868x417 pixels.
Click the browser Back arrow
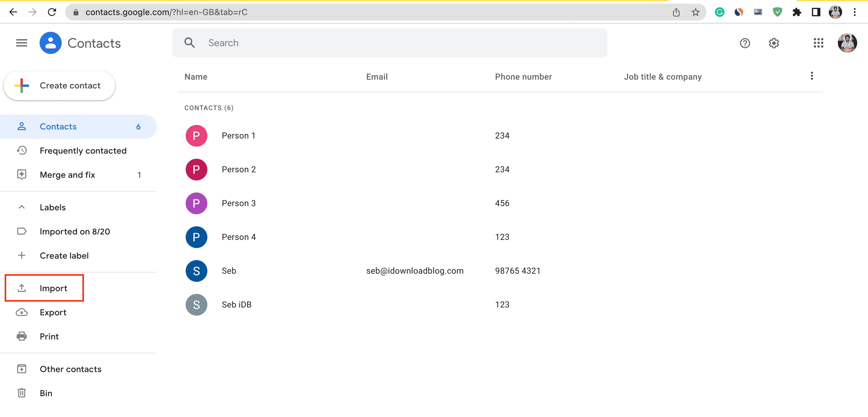13,12
